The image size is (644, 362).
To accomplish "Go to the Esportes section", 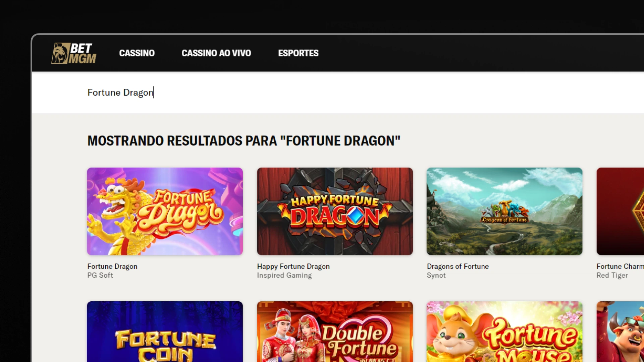I will [298, 53].
